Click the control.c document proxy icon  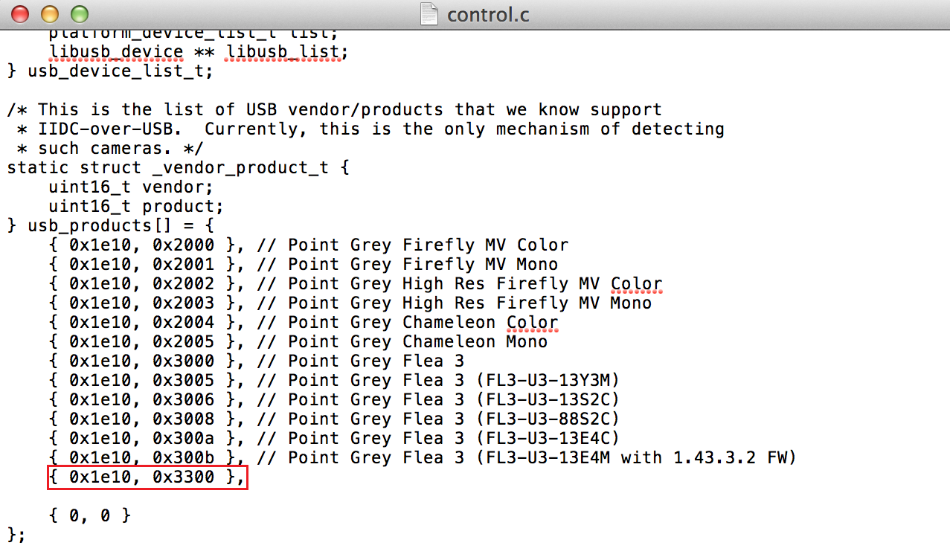(x=429, y=13)
